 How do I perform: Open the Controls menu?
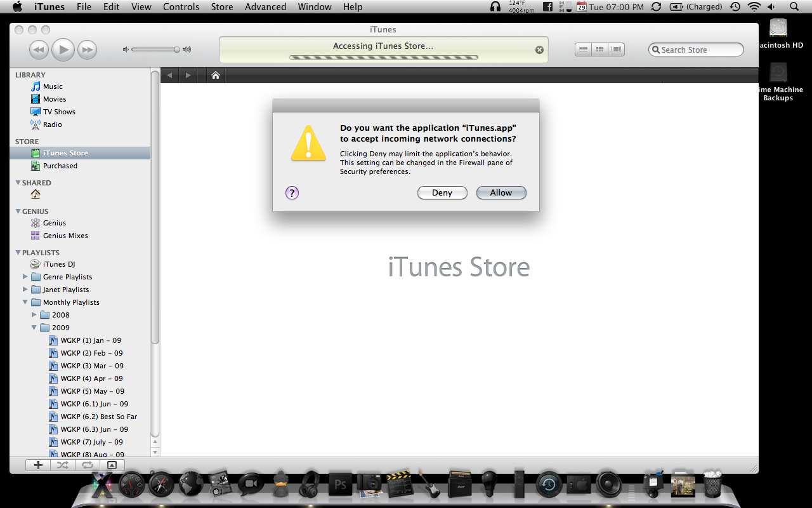[x=181, y=7]
